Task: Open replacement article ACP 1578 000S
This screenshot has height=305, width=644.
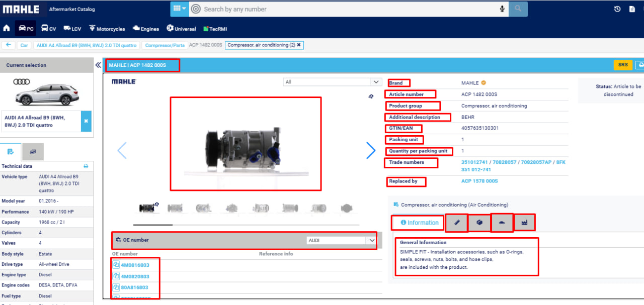Action: point(479,181)
